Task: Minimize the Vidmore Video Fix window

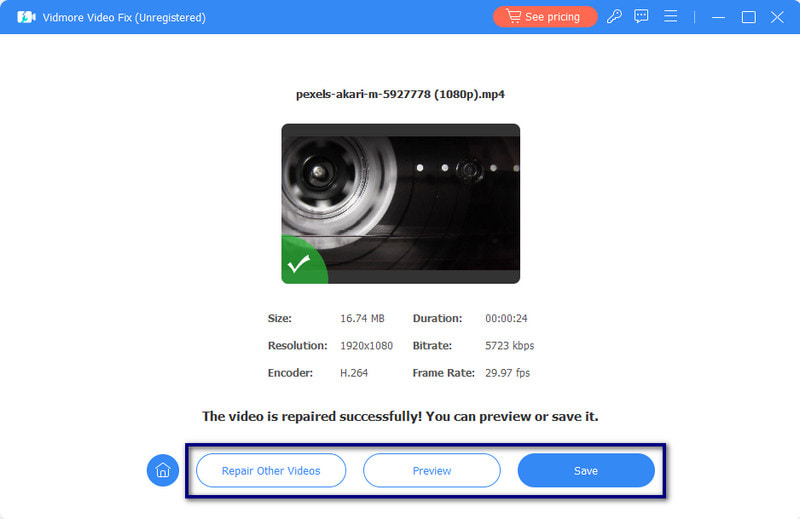Action: 719,17
